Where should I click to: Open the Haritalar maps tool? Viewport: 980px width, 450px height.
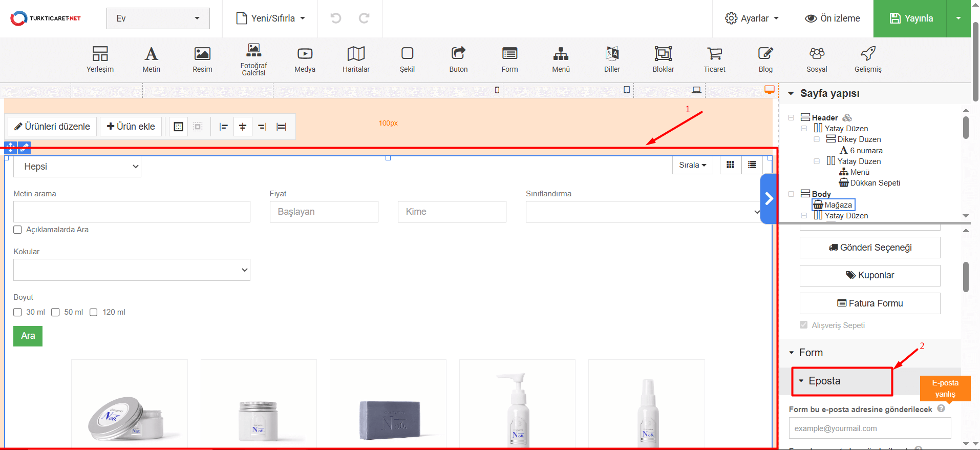click(356, 59)
